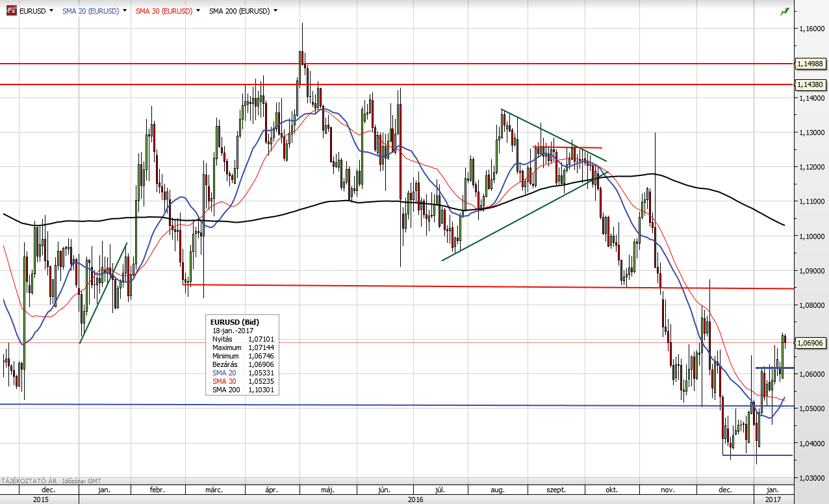Click the 1,04000 price axis label

point(813,444)
